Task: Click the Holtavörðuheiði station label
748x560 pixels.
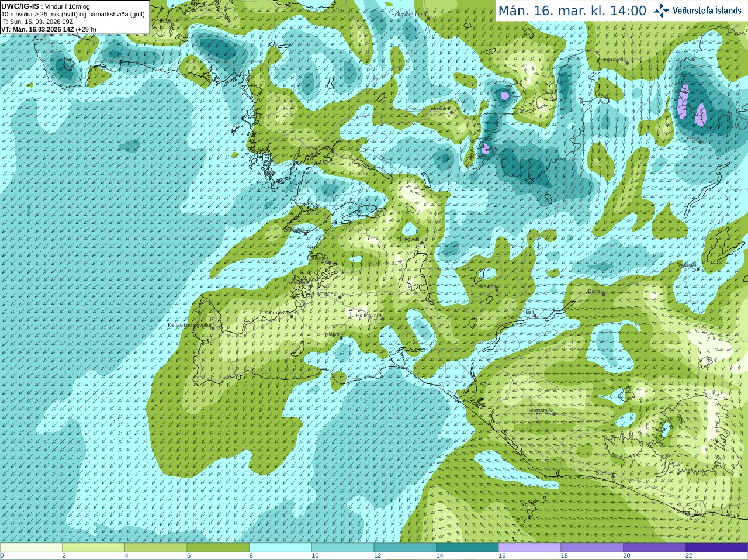Action: tap(409, 14)
